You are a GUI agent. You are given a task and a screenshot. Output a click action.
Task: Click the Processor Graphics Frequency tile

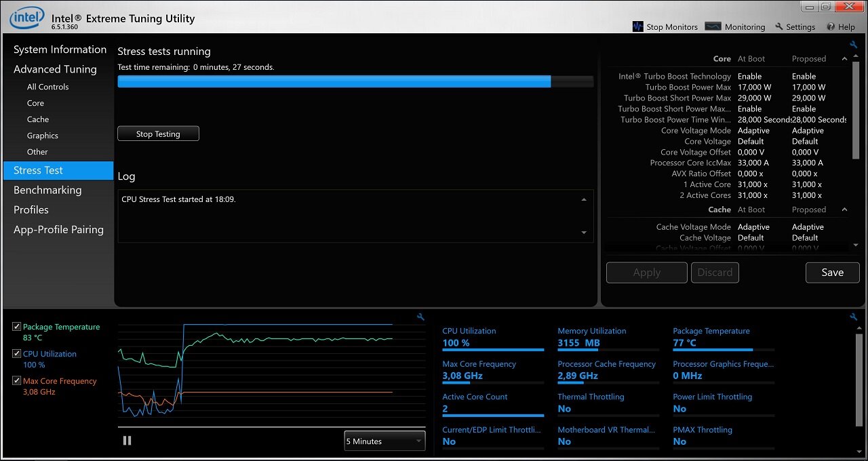click(x=724, y=371)
